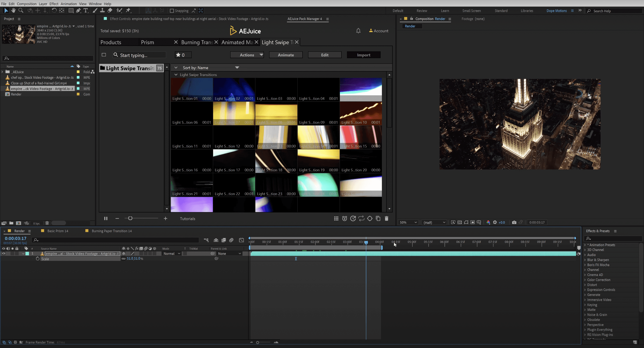Click the Import button

[x=364, y=55]
